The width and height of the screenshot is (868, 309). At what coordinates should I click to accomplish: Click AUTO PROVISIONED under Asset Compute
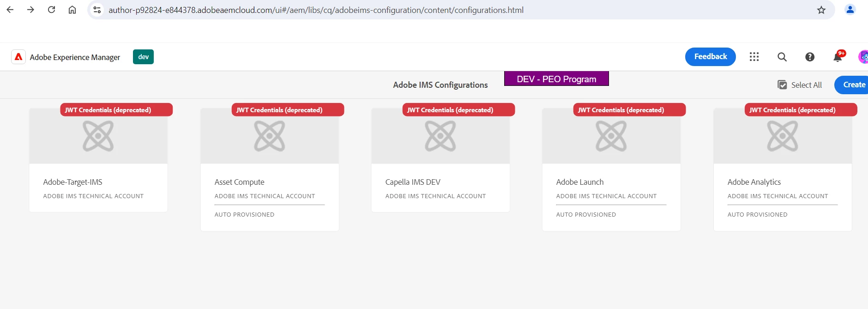coord(245,215)
